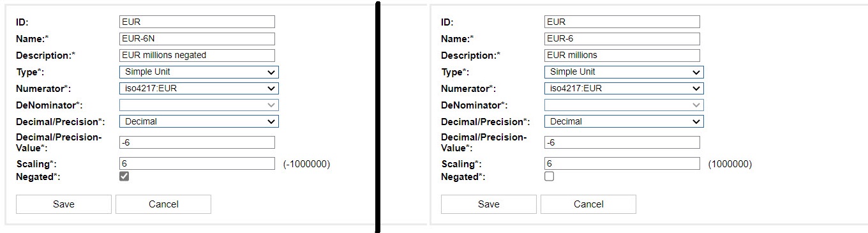Open Numerator dropdown in EUR-6N form

pos(199,89)
